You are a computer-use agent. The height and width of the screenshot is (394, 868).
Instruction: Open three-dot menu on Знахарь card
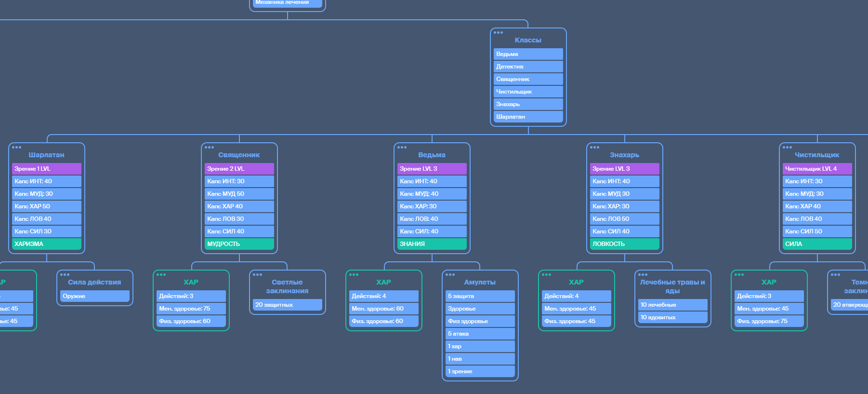pos(594,148)
